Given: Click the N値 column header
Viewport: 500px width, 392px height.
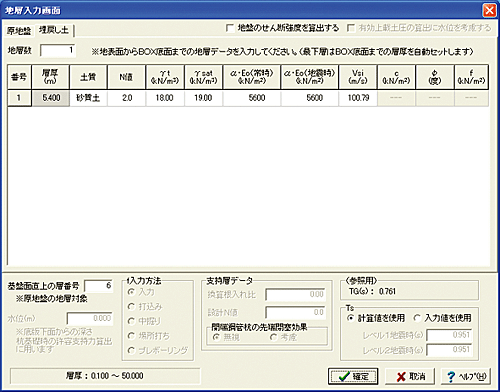Looking at the screenshot, I should tap(127, 77).
